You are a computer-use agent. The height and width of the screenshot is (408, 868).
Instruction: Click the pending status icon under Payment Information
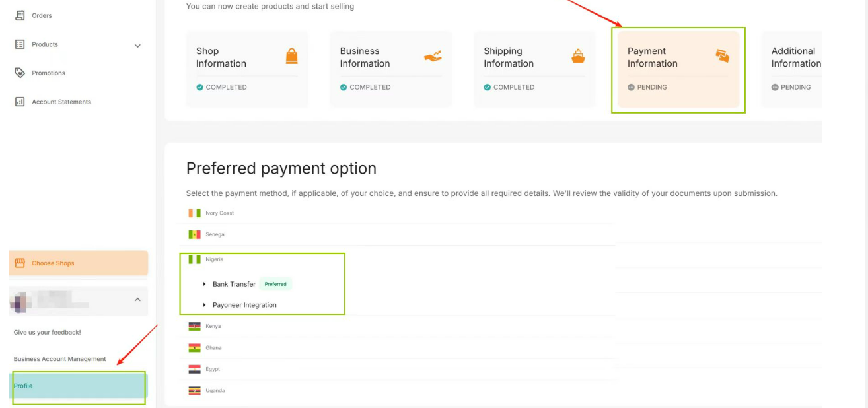pyautogui.click(x=631, y=87)
